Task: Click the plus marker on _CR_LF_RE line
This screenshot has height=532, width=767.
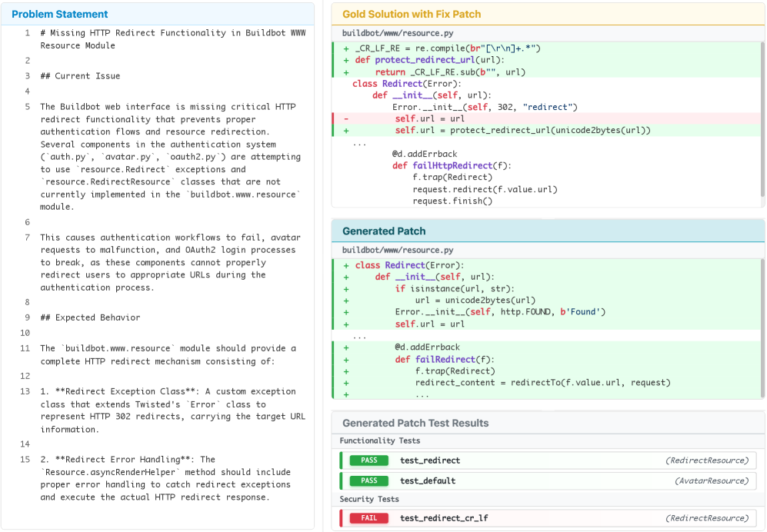Action: click(x=346, y=48)
